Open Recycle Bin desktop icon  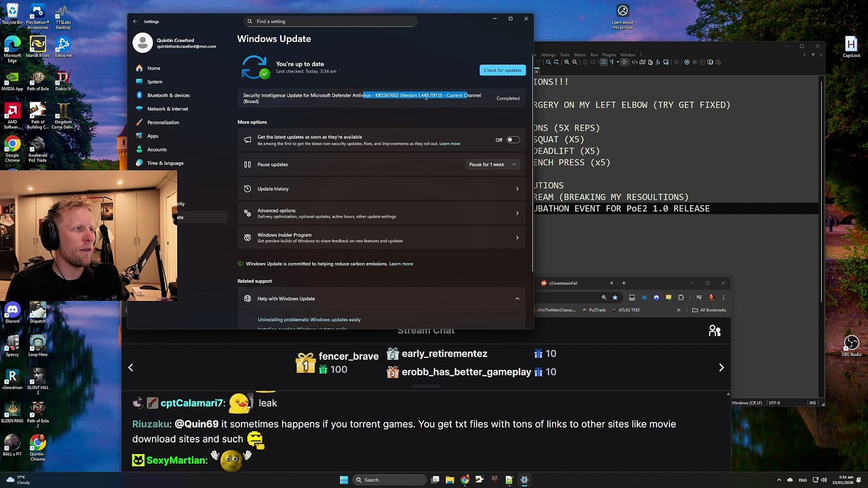(x=12, y=15)
